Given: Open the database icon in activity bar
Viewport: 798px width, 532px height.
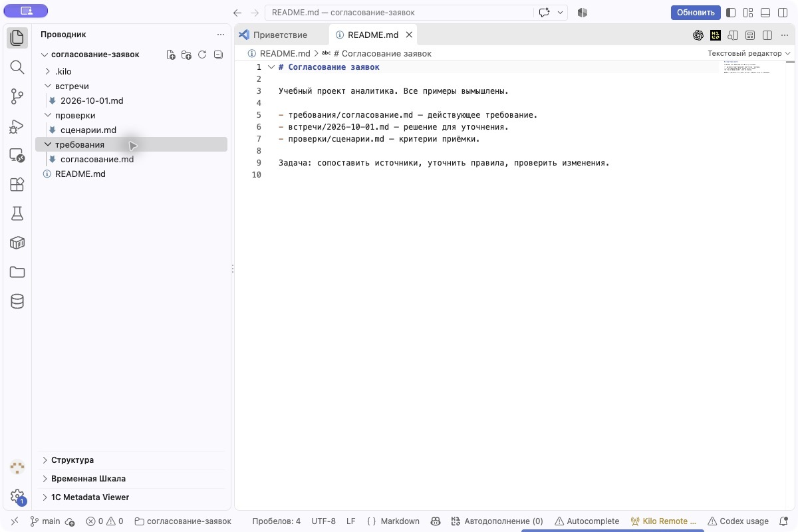Looking at the screenshot, I should tap(17, 301).
